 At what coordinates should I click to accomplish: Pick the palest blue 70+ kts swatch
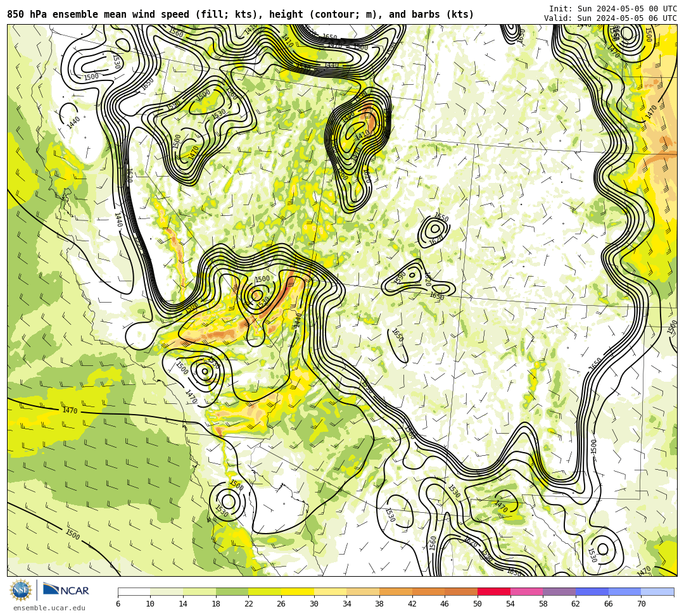pos(657,591)
